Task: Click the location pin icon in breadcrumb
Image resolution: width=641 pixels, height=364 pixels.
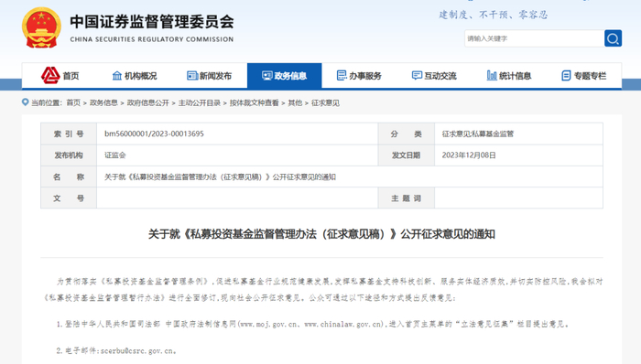Action: [x=26, y=102]
